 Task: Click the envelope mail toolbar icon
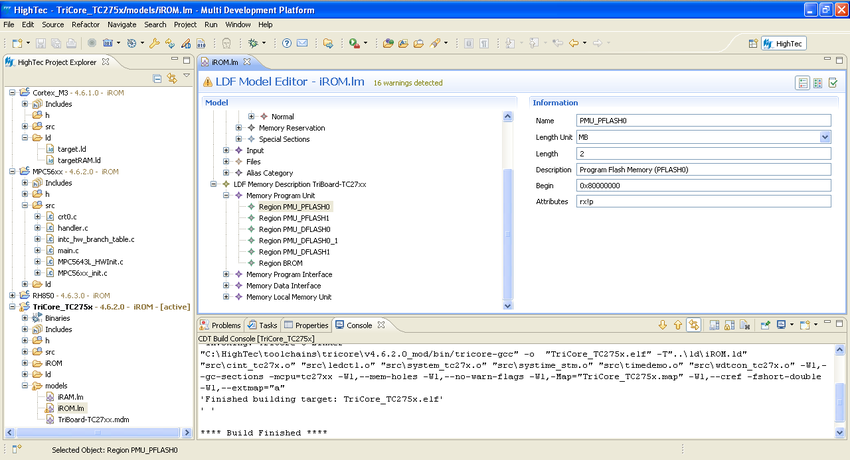click(302, 43)
